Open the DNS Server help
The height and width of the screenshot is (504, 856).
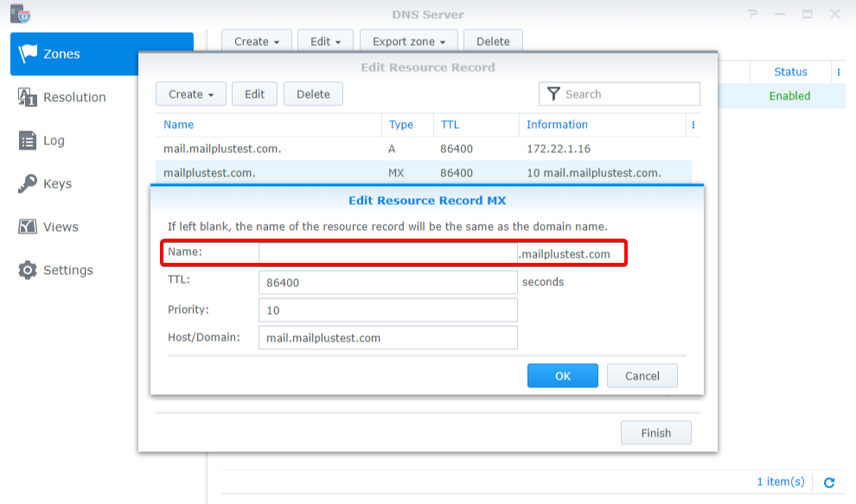[x=754, y=14]
